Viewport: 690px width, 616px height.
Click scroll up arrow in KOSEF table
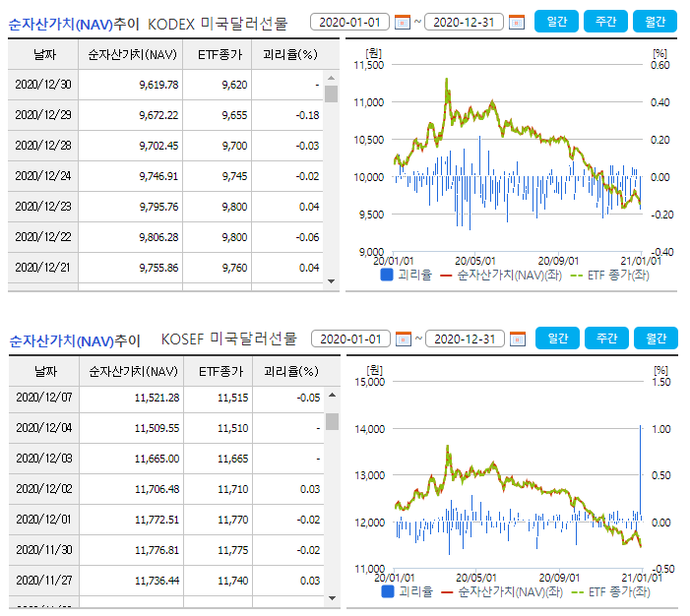point(333,395)
